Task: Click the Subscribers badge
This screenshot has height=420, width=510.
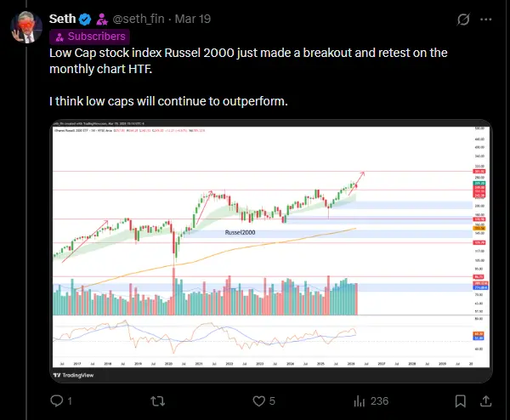Action: point(89,36)
